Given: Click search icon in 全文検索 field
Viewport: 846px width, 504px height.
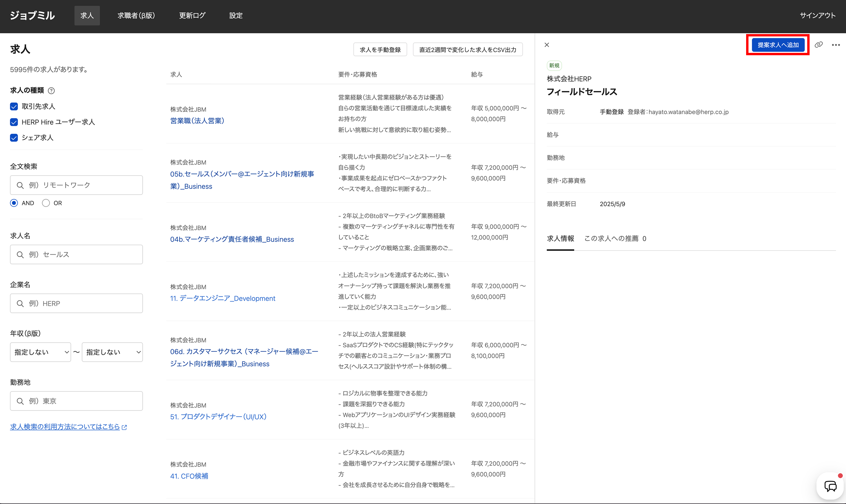Looking at the screenshot, I should (20, 185).
